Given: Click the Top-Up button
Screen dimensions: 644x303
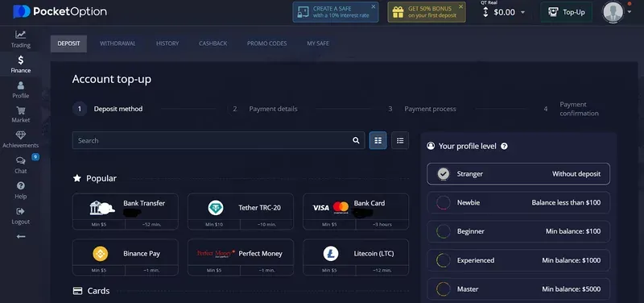Looking at the screenshot, I should [567, 12].
